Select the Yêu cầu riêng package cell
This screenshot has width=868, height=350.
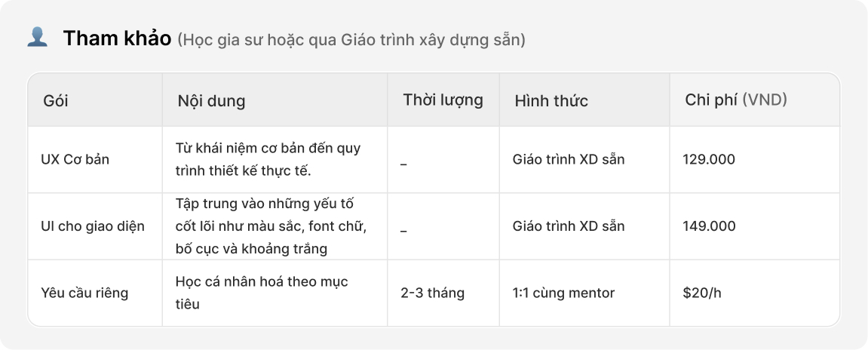tap(84, 293)
